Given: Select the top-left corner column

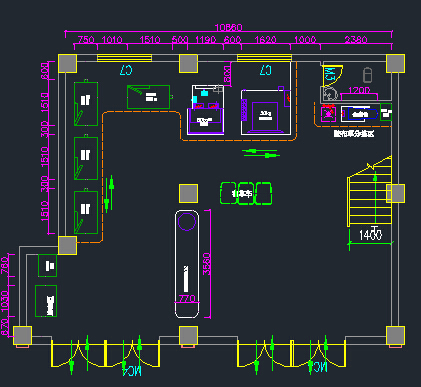Looking at the screenshot, I should [x=68, y=63].
